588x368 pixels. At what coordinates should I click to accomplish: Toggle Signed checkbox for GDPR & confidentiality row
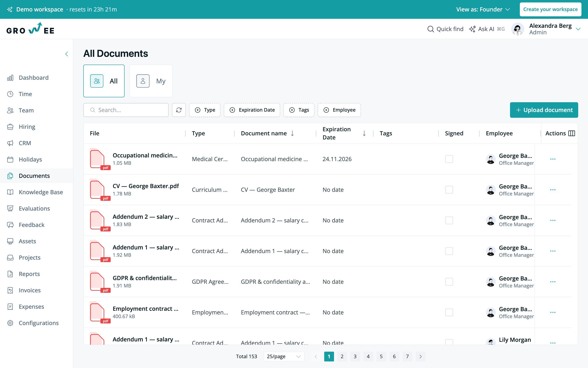pyautogui.click(x=449, y=282)
